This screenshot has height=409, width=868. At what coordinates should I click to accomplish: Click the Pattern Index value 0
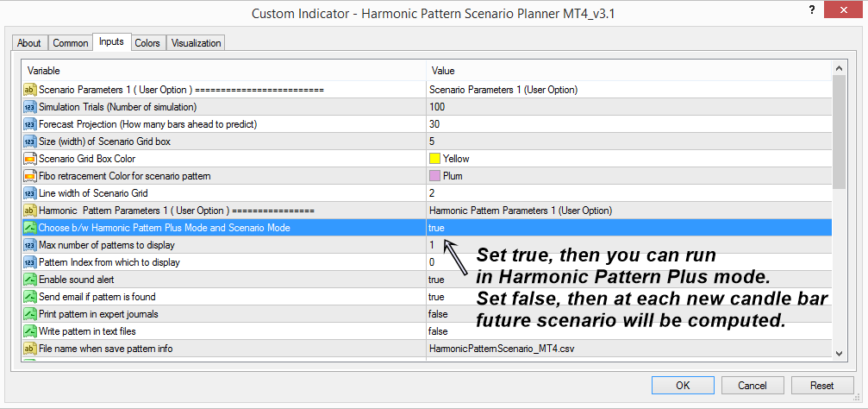click(x=432, y=262)
